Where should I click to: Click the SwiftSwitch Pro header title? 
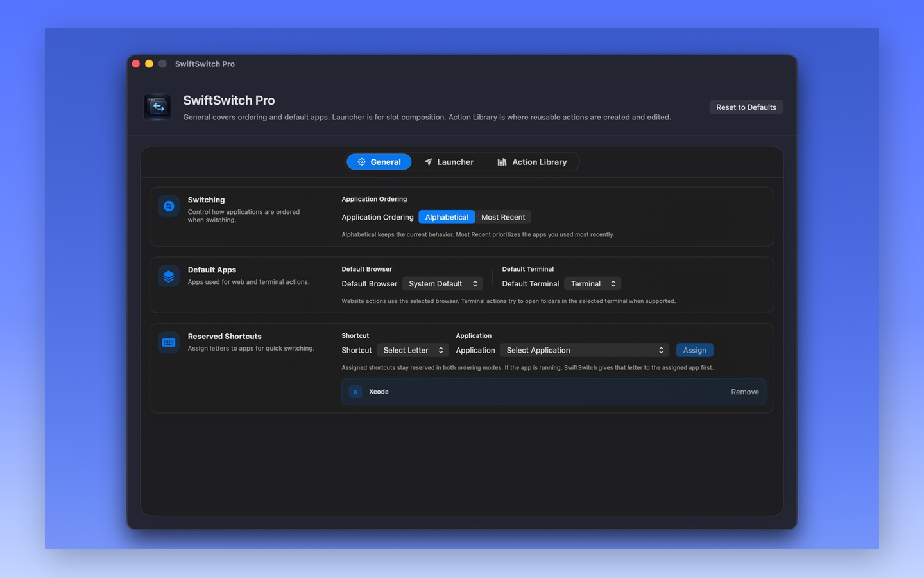(x=229, y=100)
